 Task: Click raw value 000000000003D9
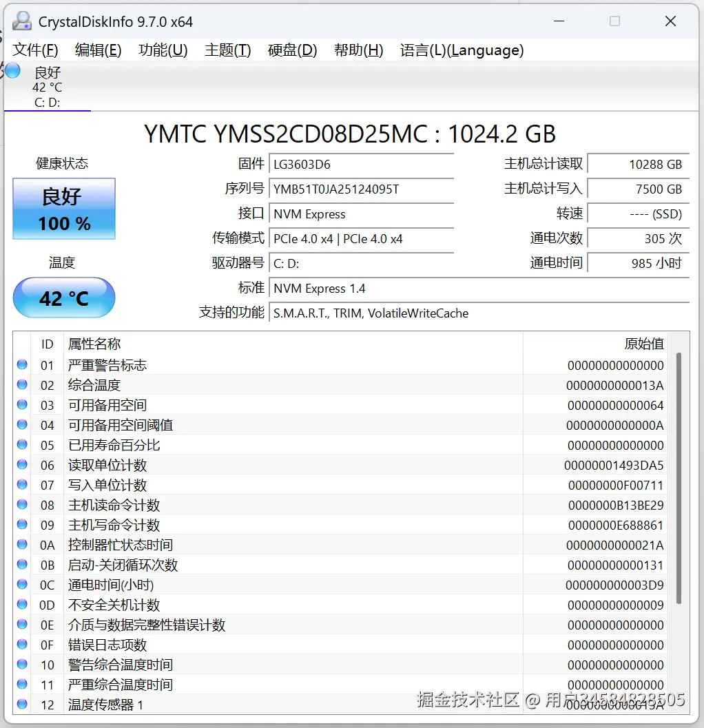(x=615, y=585)
